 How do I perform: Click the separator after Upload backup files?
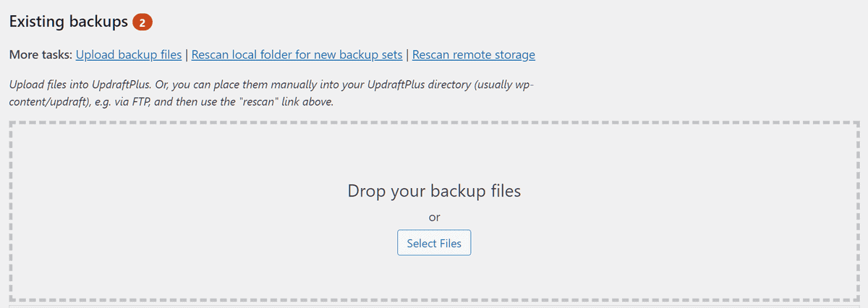click(187, 54)
